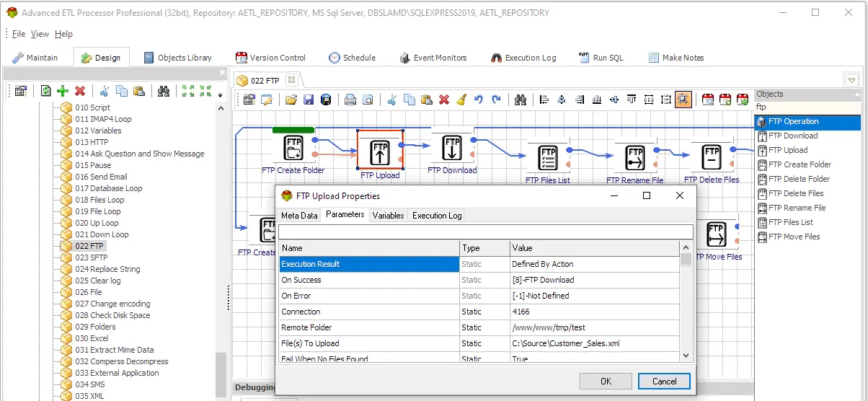Click the print preview icon

(x=368, y=100)
